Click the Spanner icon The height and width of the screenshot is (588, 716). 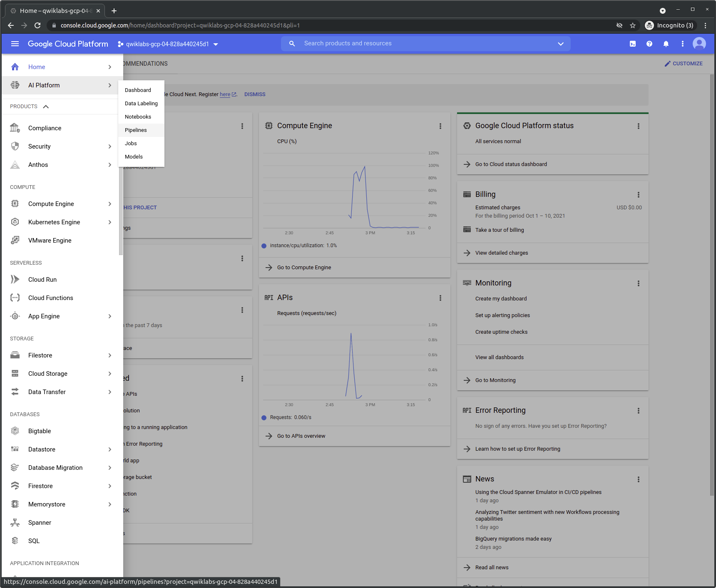pos(15,522)
